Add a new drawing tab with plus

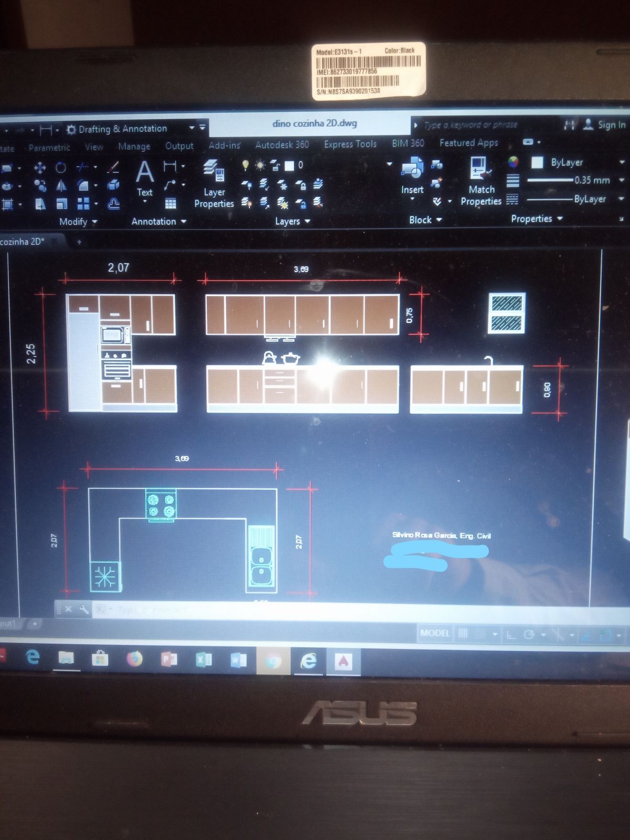[x=79, y=242]
